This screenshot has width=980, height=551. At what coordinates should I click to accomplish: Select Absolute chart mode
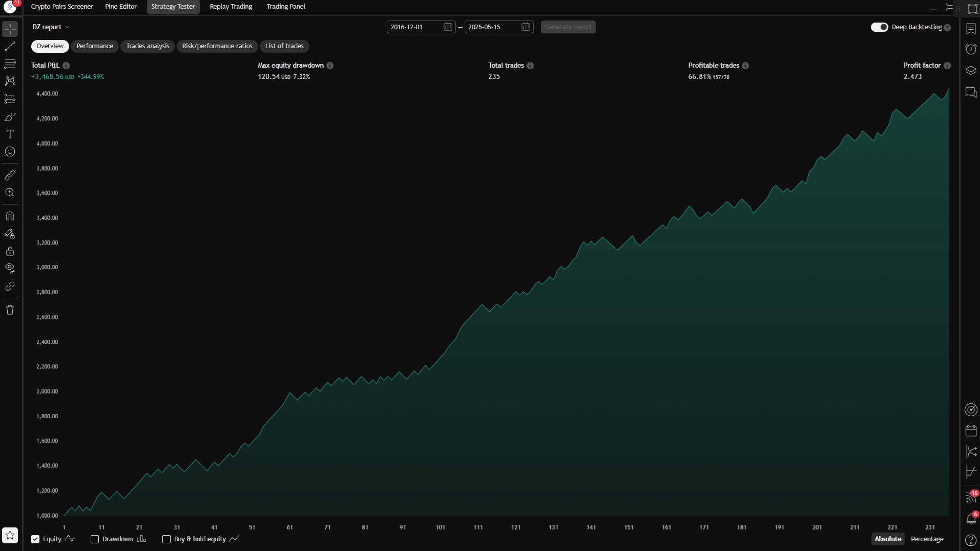pyautogui.click(x=888, y=539)
